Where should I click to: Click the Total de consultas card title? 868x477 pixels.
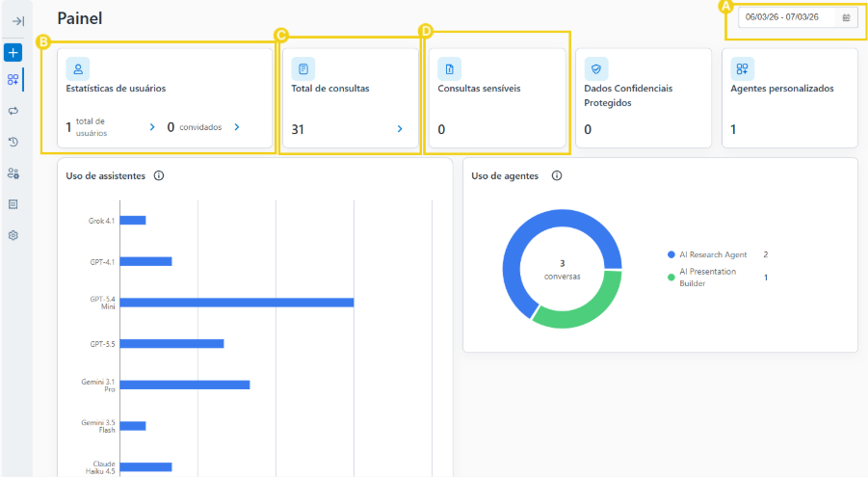(x=330, y=88)
